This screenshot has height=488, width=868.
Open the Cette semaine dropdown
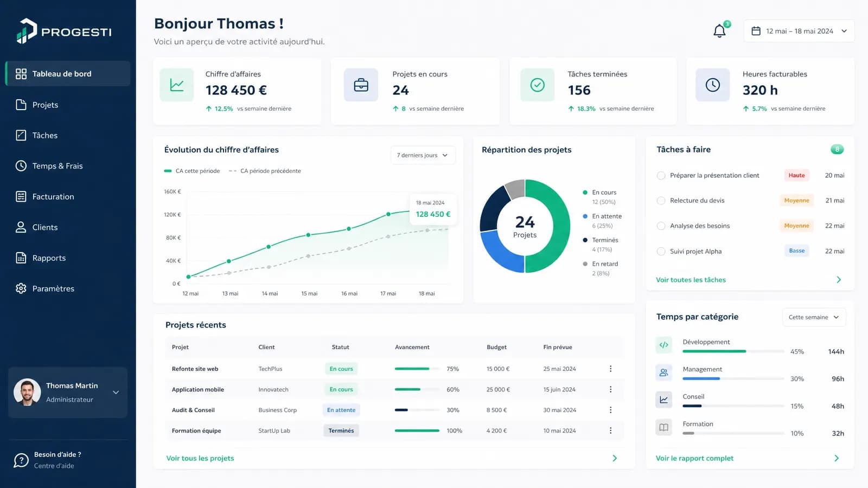tap(814, 317)
